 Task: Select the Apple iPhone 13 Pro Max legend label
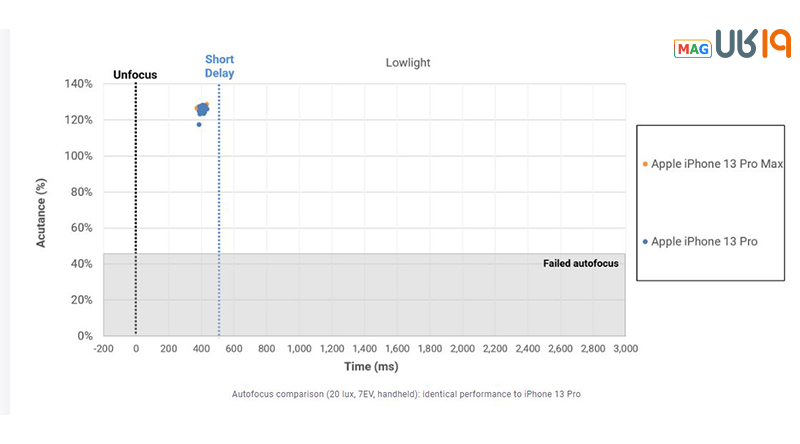[x=717, y=164]
